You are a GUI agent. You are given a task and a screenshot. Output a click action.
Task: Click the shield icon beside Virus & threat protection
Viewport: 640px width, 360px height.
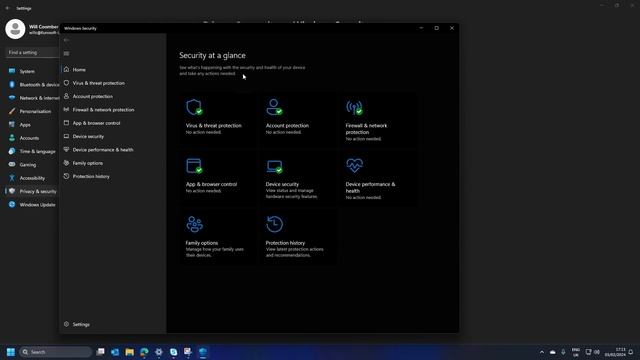[67, 83]
